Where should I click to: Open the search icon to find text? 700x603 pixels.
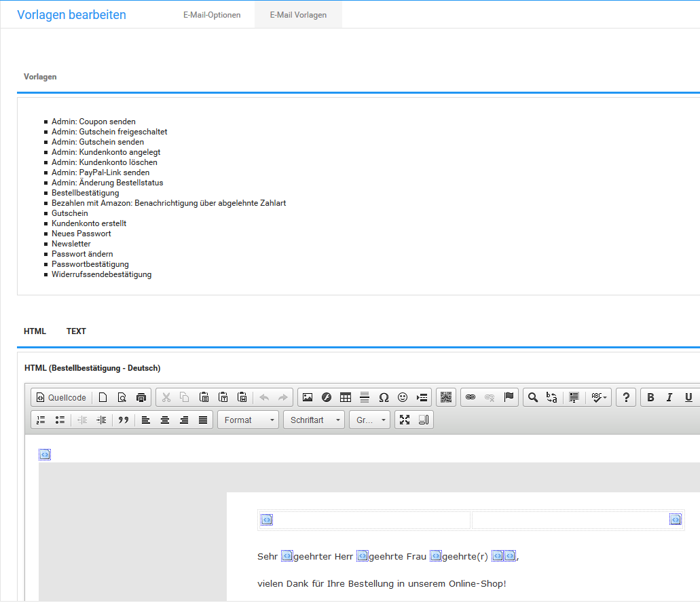click(532, 397)
